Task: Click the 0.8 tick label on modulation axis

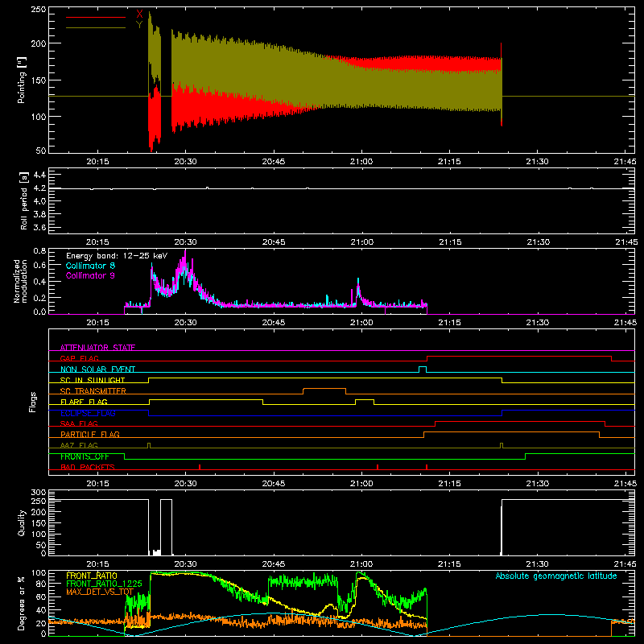Action: [x=39, y=250]
